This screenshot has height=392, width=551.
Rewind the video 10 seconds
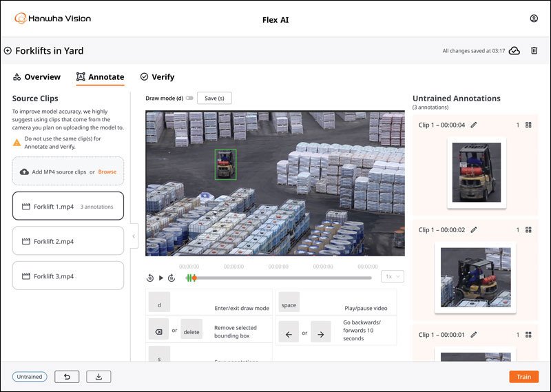150,278
